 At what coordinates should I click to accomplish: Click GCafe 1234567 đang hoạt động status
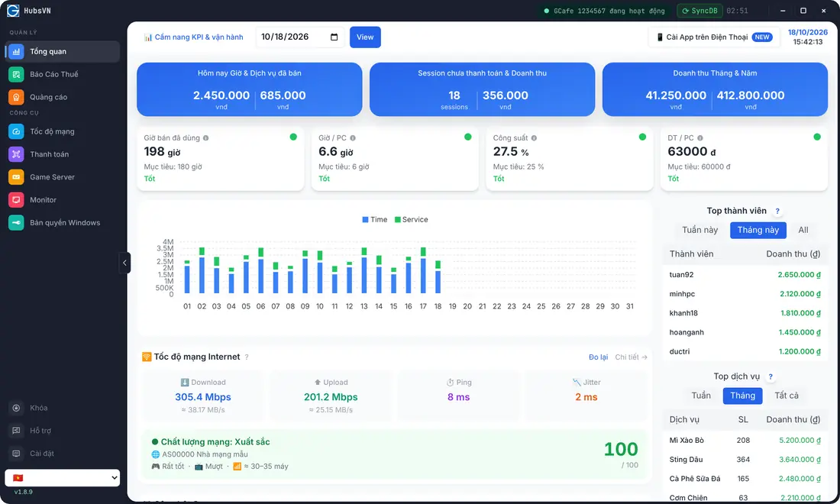[604, 11]
